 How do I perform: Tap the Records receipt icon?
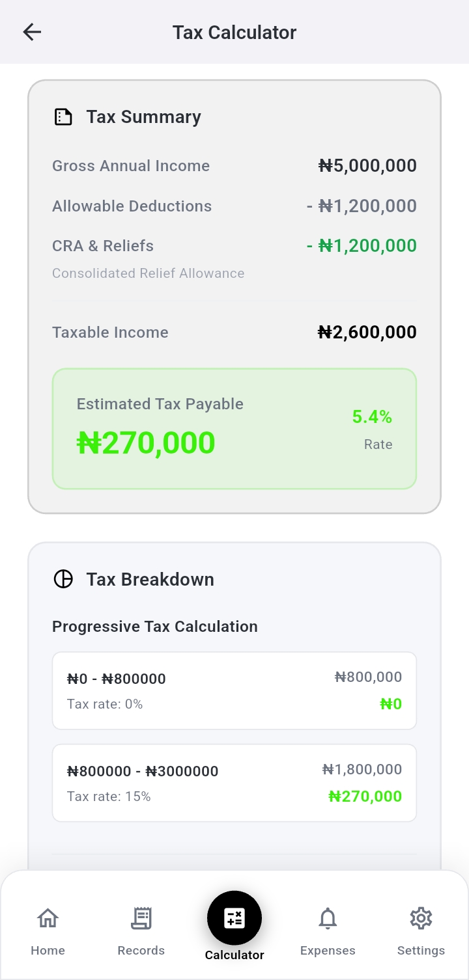141,918
